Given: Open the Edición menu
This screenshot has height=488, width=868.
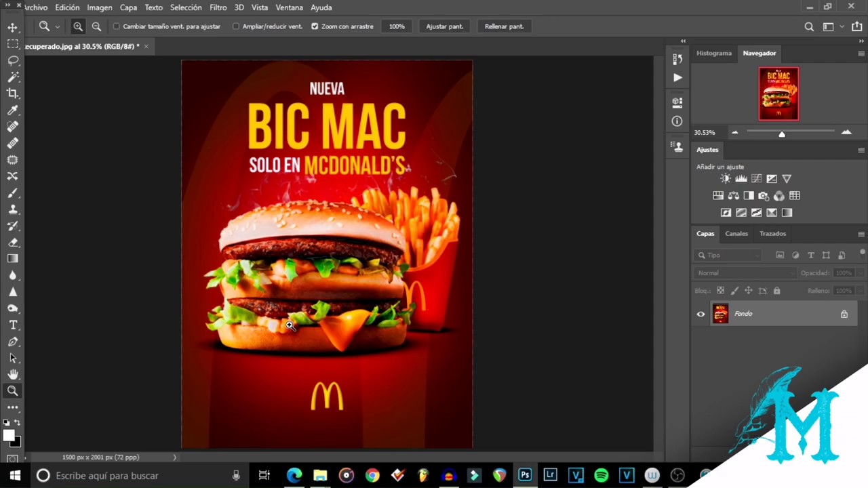Looking at the screenshot, I should (67, 7).
